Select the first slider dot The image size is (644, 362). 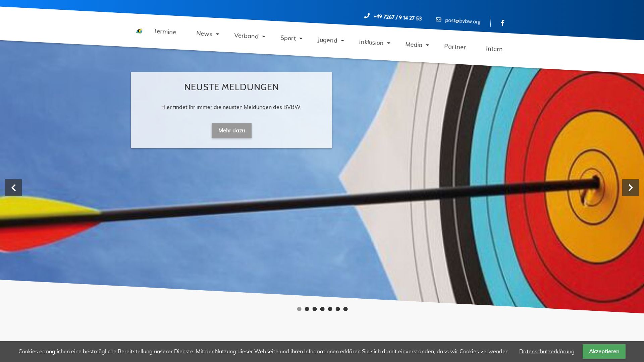click(x=299, y=309)
